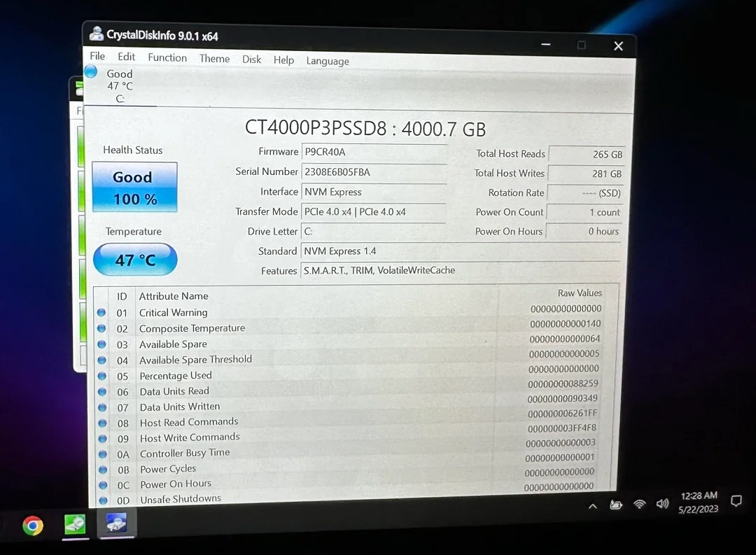Click the Firmware value field

pos(373,152)
